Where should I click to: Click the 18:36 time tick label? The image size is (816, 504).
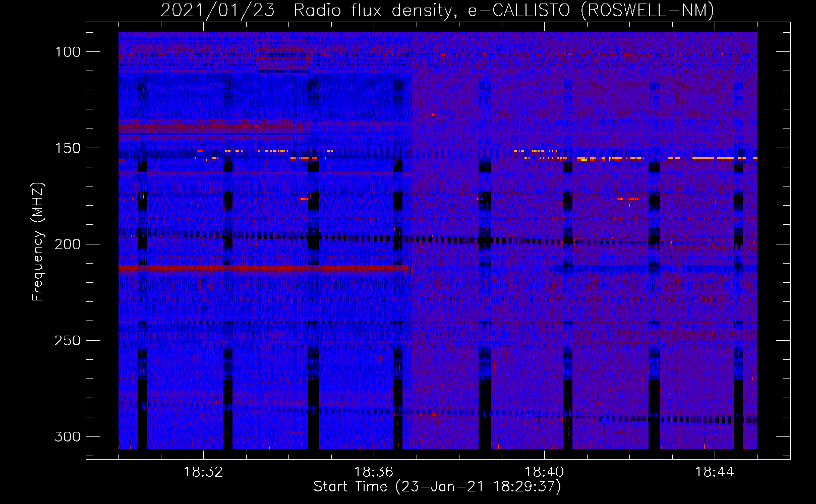[374, 472]
